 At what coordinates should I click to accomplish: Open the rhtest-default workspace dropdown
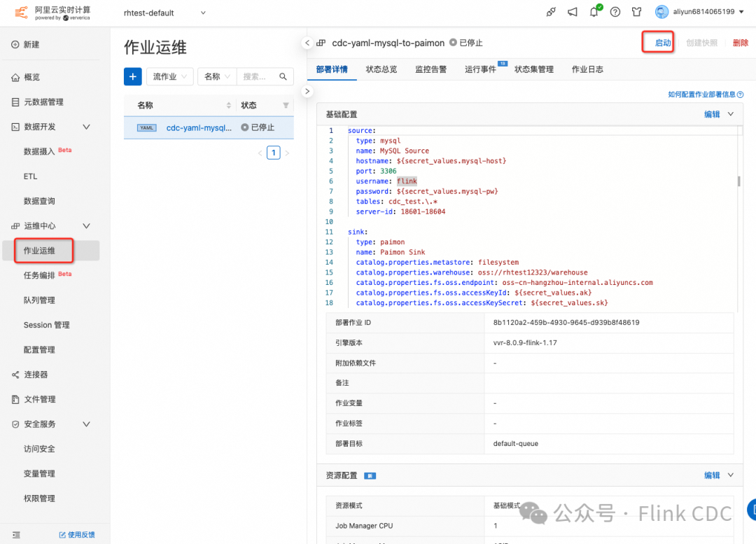165,13
